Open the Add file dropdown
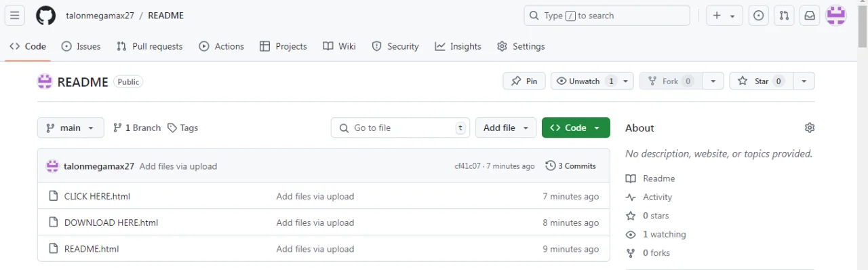This screenshot has width=868, height=270. [506, 128]
